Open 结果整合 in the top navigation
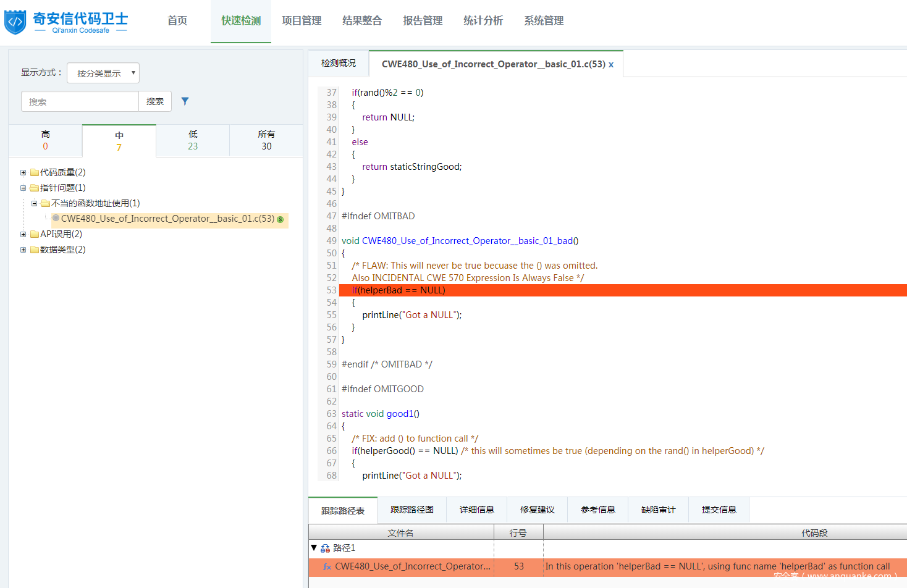Screen dimensions: 907x588 [362, 21]
